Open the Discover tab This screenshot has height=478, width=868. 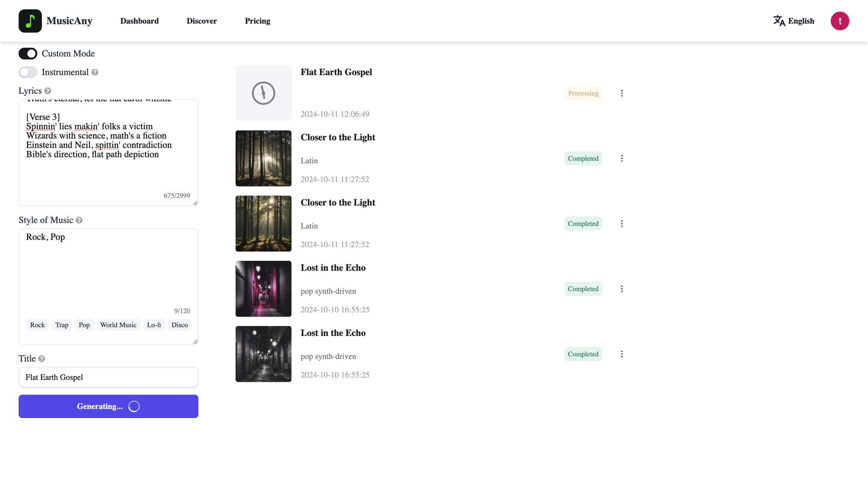click(202, 21)
